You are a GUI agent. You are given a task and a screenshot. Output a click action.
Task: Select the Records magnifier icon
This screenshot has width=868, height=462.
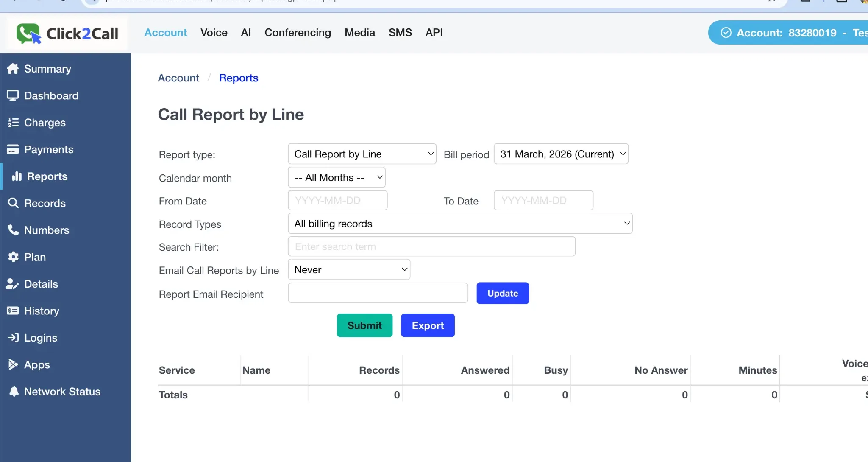13,203
